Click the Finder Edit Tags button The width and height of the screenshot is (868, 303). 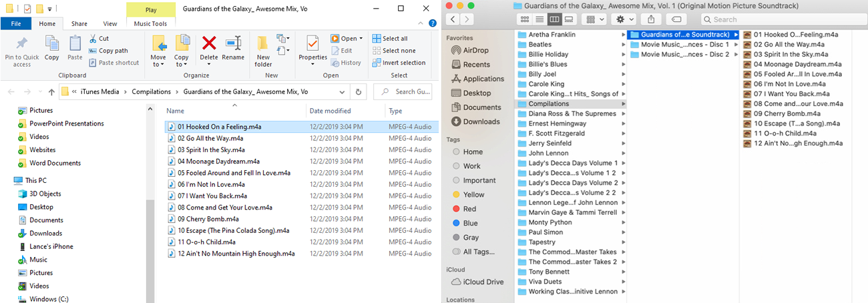(x=676, y=19)
